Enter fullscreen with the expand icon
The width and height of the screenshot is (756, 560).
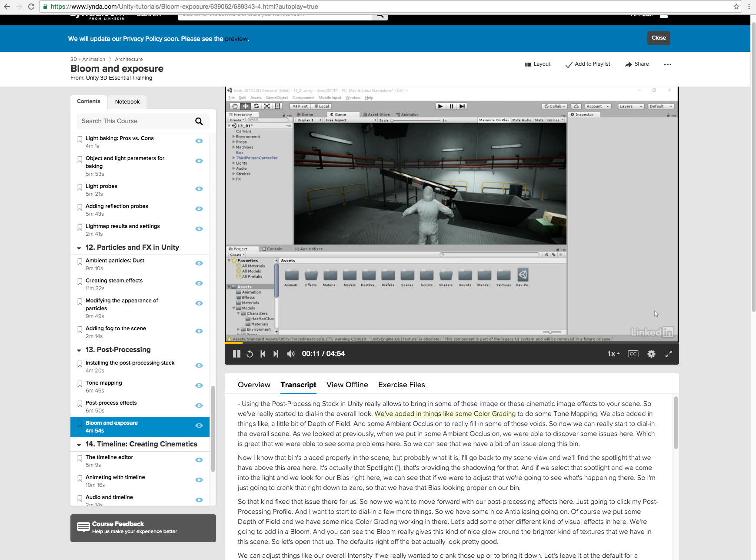pyautogui.click(x=669, y=354)
